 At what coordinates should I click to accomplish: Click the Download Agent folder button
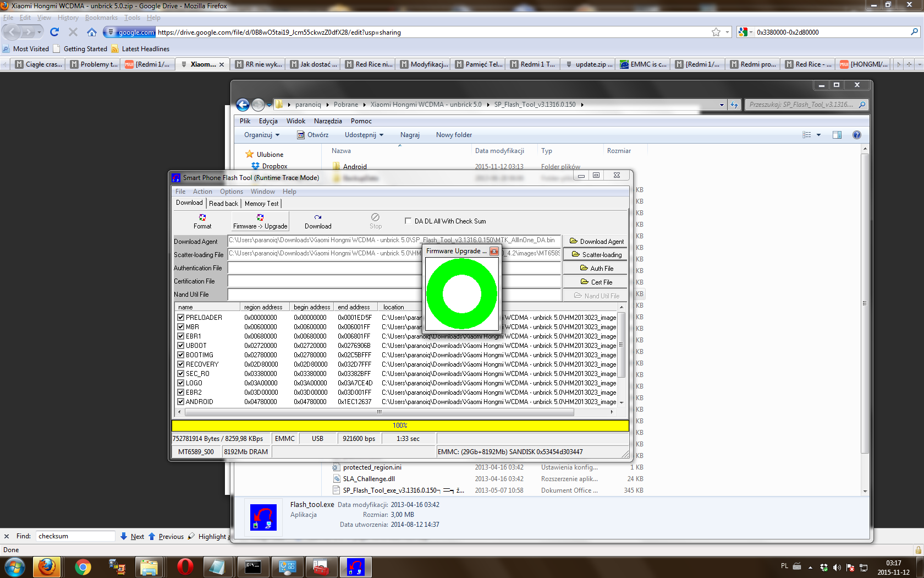(x=596, y=241)
